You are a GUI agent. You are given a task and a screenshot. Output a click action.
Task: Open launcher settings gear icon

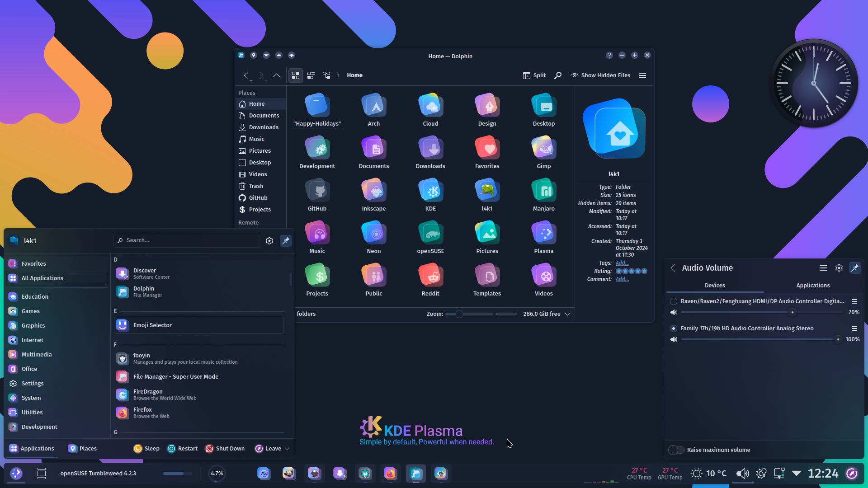[269, 241]
